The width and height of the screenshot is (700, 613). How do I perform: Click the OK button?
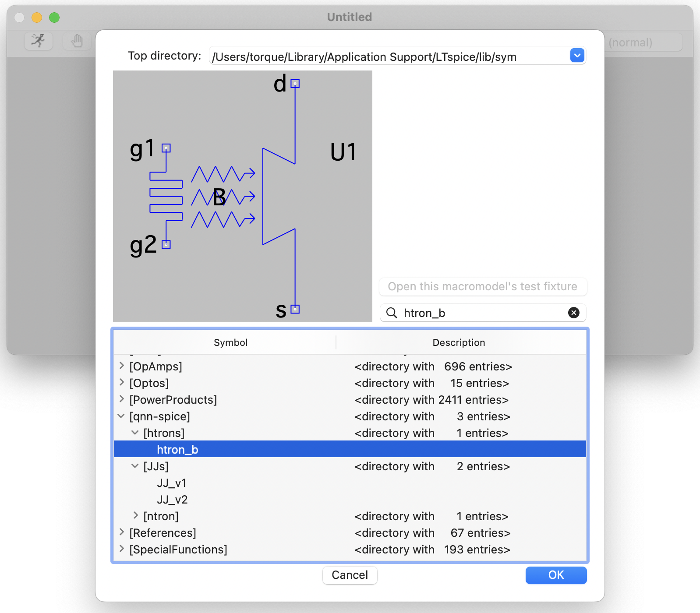[556, 575]
